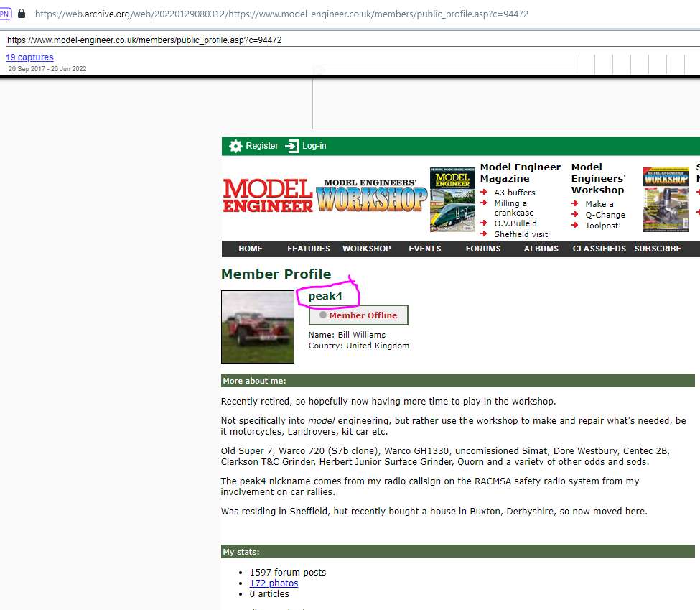Click the 0 articles text
This screenshot has width=700, height=610.
(269, 594)
